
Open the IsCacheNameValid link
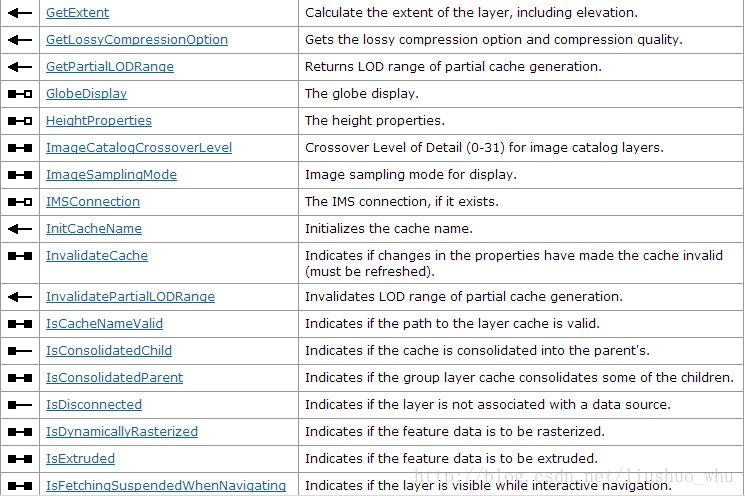click(x=104, y=324)
